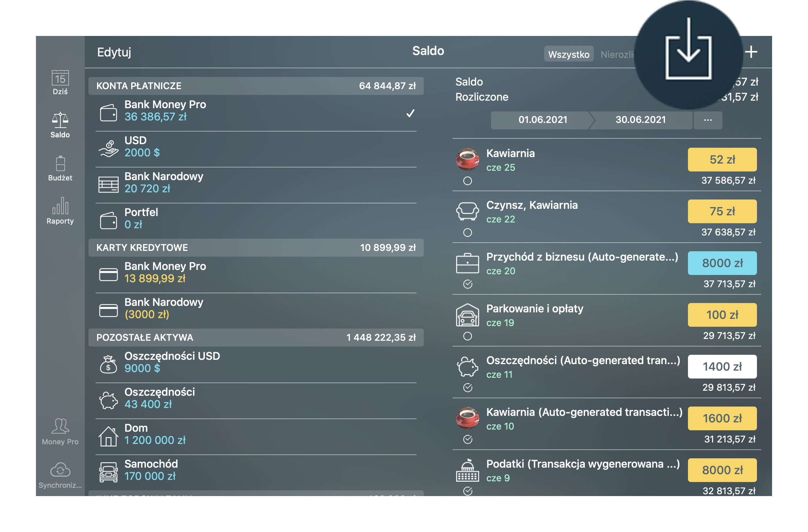Click the Portfel wallet icon
The image size is (808, 532).
(x=108, y=221)
